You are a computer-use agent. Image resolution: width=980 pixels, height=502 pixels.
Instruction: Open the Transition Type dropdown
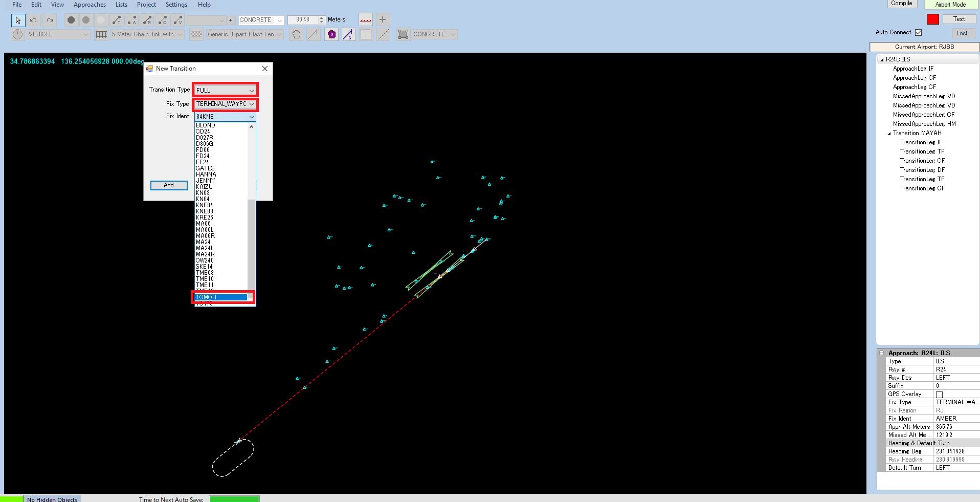[x=225, y=91]
